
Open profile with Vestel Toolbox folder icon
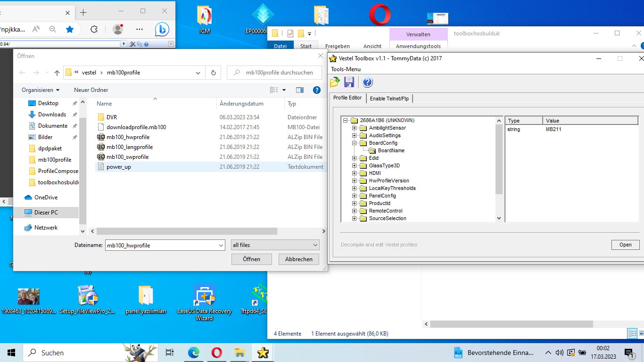(x=335, y=82)
